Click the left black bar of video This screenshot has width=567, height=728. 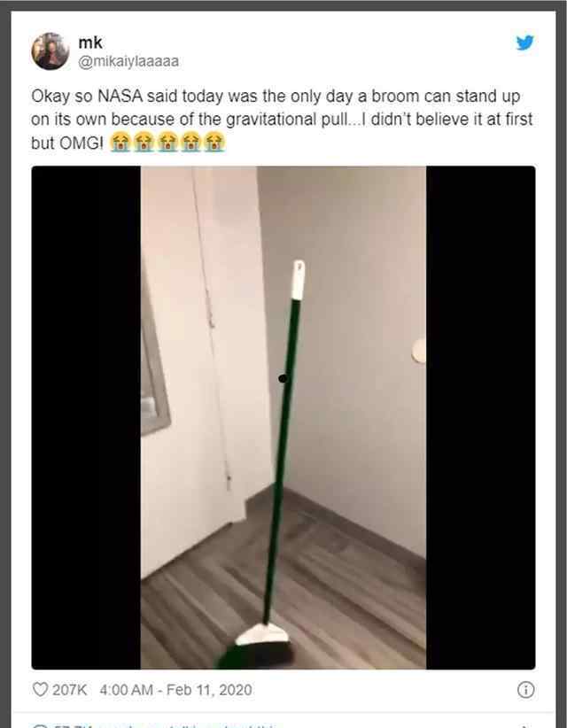pyautogui.click(x=86, y=417)
